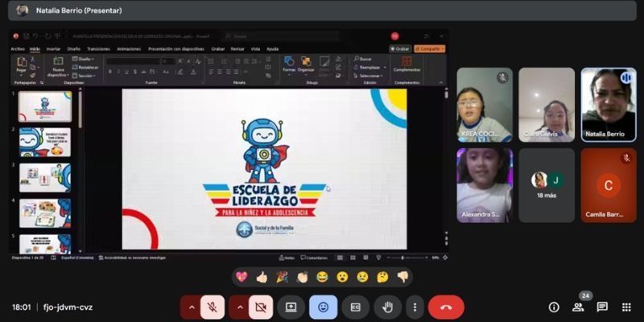The image size is (644, 322).
Task: Switch to the Animaciones ribbon tab
Action: (129, 49)
